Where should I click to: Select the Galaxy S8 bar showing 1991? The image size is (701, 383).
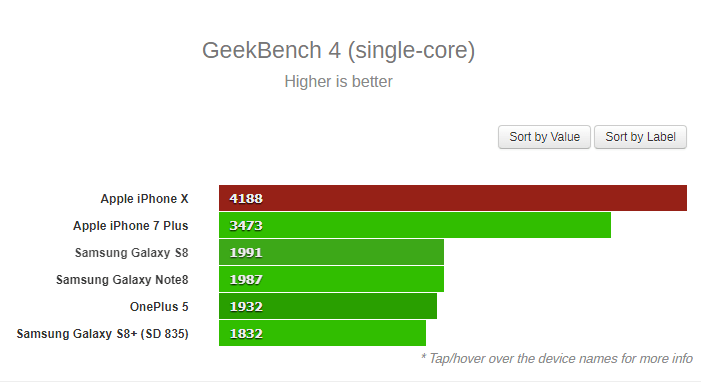(331, 252)
